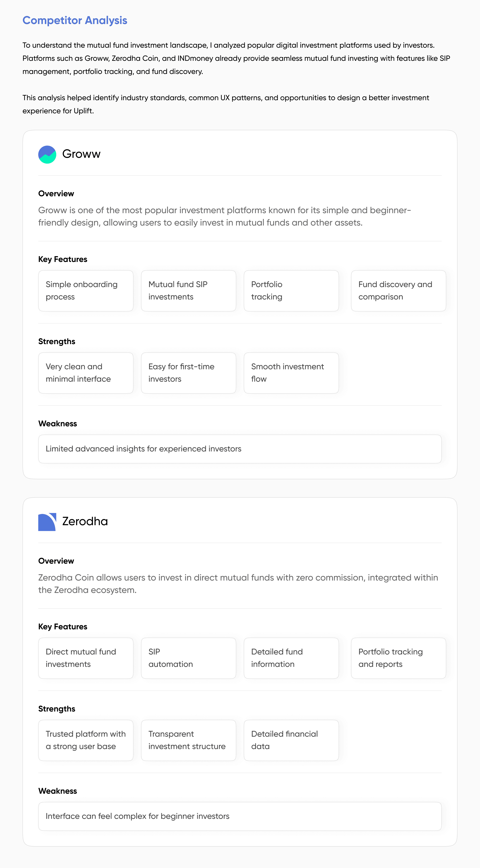
Task: Click the Groww Portfolio tracking card
Action: (x=291, y=290)
